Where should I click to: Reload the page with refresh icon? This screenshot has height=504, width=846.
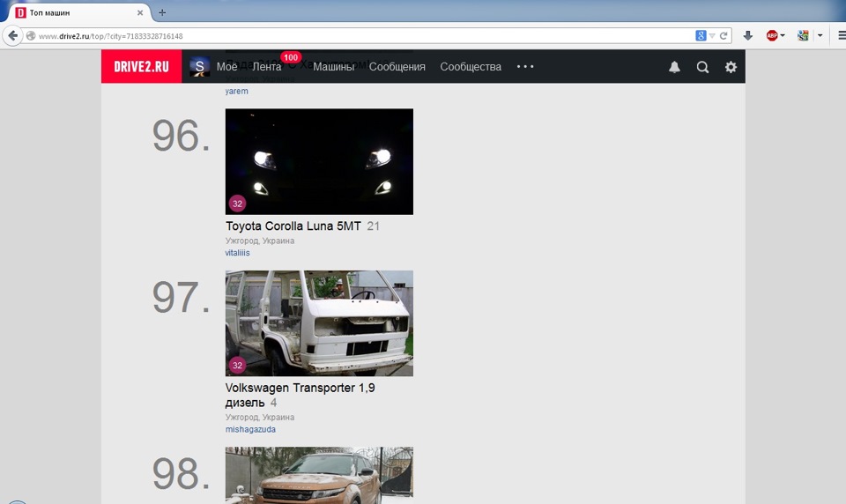pyautogui.click(x=724, y=35)
